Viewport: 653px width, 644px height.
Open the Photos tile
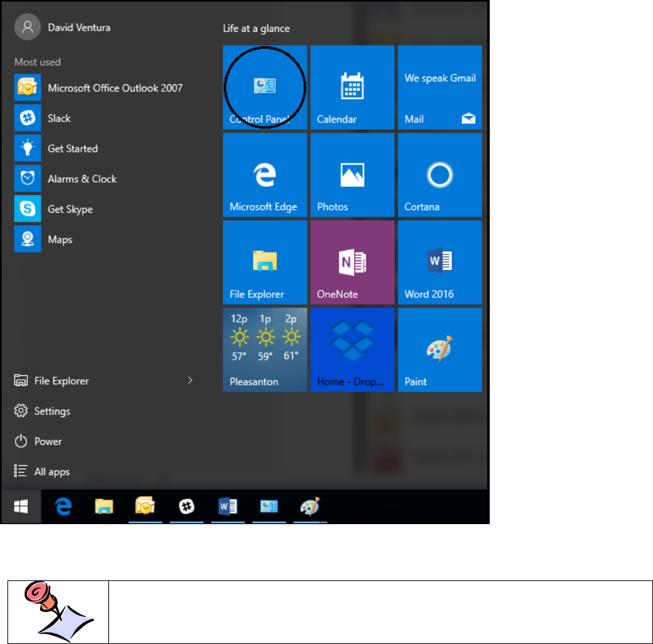click(352, 175)
